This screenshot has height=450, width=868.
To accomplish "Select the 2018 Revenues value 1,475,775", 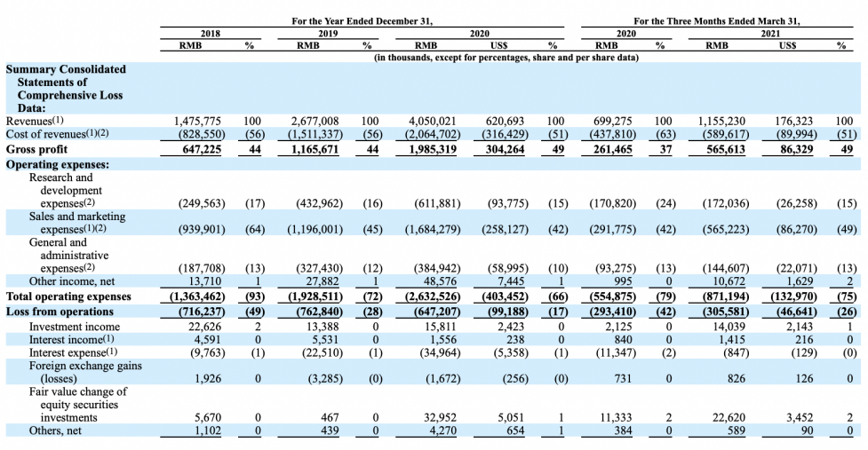I will point(197,121).
